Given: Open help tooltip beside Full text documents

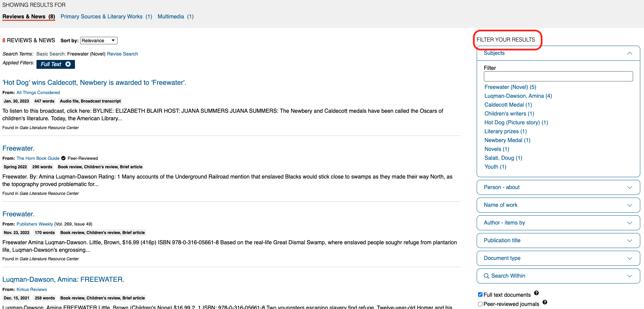Looking at the screenshot, I should 536,293.
